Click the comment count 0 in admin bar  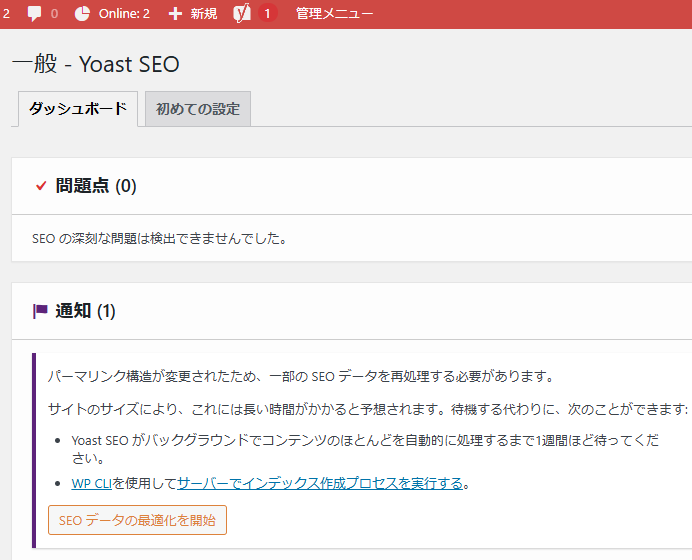[54, 14]
